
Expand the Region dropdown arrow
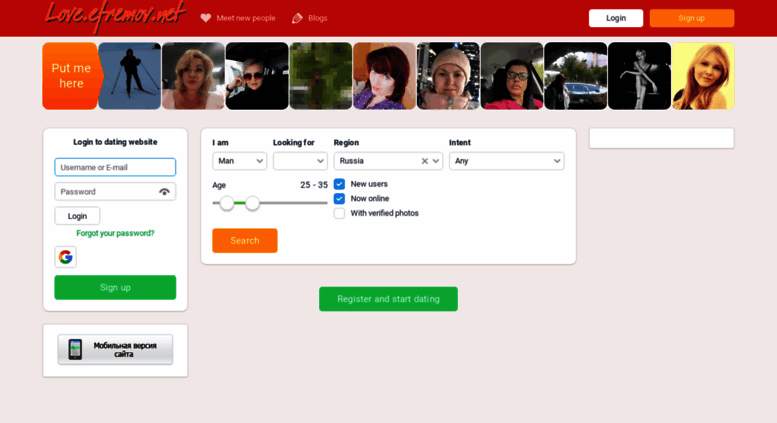[x=436, y=161]
